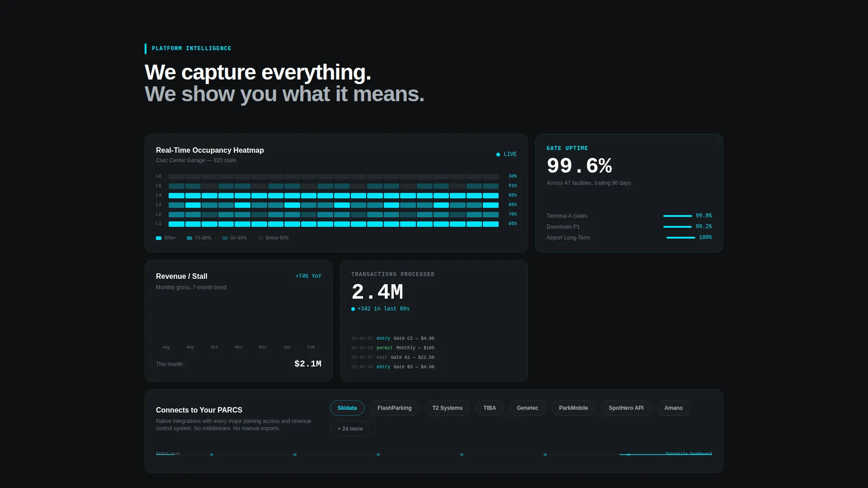
Task: Click the dot beside +342 in last 60s
Action: click(x=353, y=309)
